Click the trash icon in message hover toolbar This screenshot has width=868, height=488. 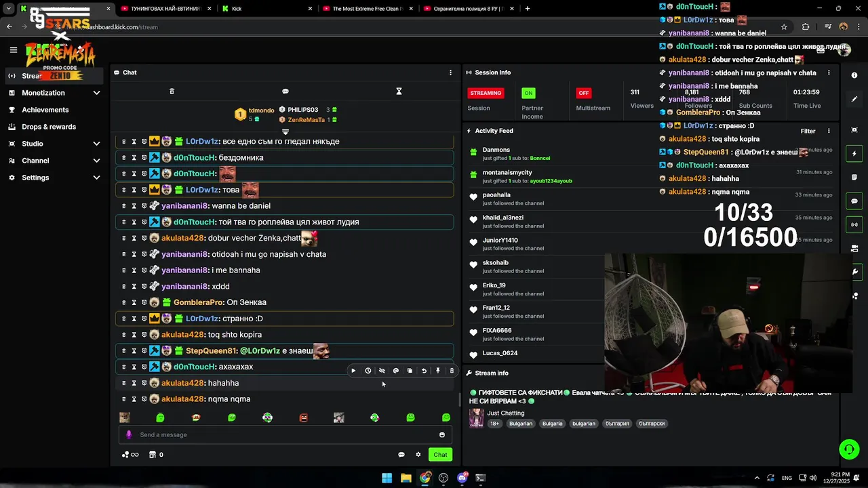(x=452, y=371)
